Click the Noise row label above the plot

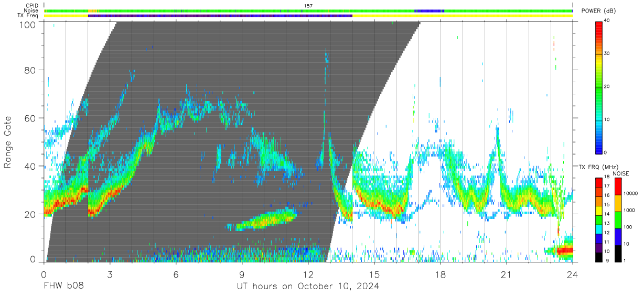[31, 10]
